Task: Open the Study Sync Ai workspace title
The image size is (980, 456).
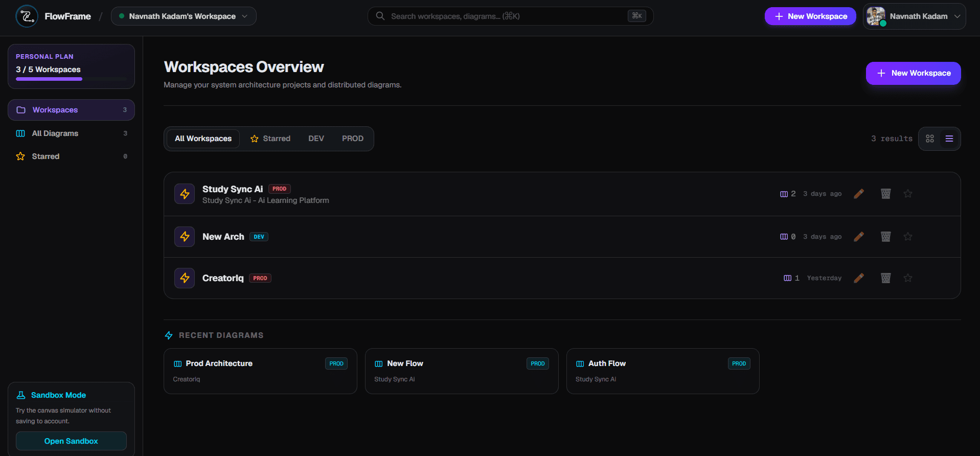Action: [233, 189]
